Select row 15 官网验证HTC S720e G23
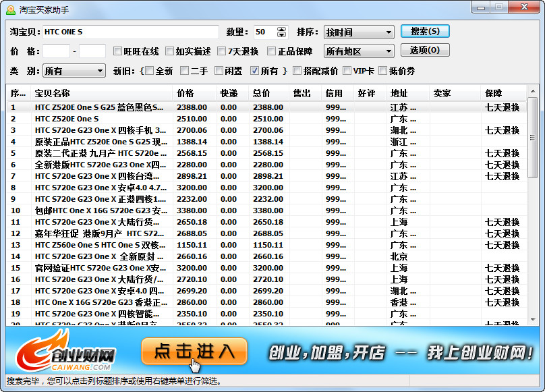This screenshot has height=392, width=545. 266,268
